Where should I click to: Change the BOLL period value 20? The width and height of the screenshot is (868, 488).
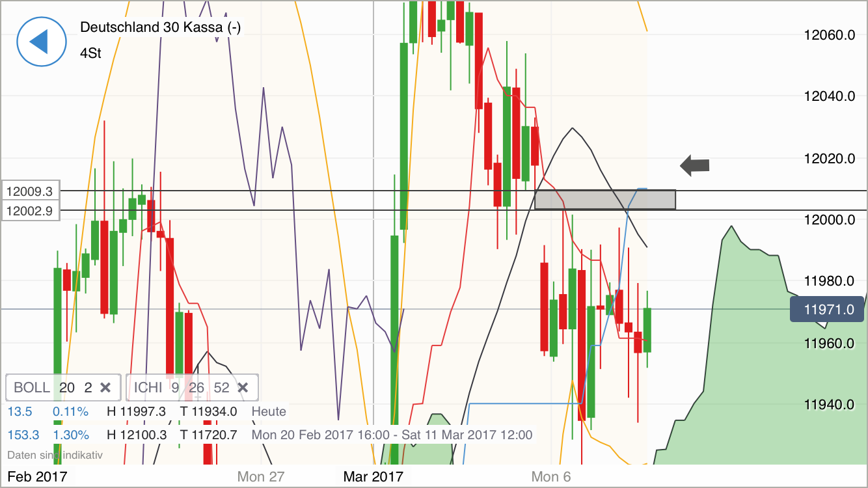coord(67,387)
